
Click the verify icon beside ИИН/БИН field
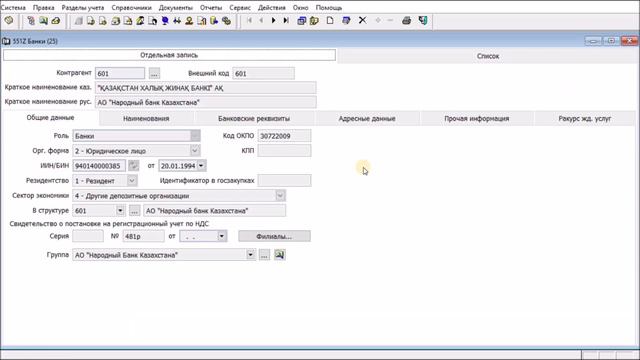(133, 166)
